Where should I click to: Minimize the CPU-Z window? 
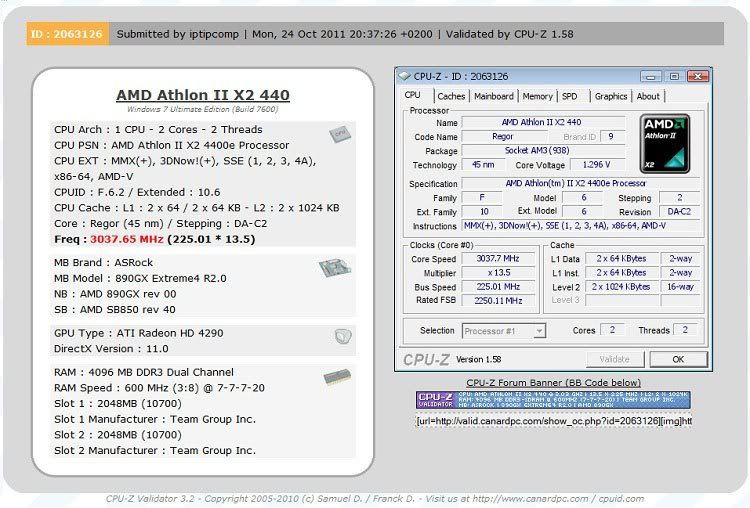point(650,77)
